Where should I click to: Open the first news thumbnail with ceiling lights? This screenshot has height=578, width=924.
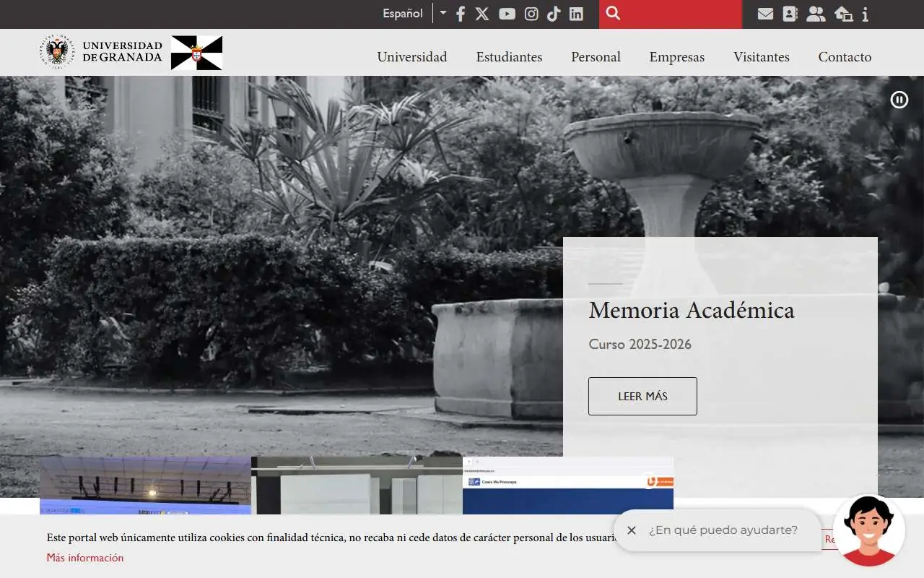click(145, 485)
